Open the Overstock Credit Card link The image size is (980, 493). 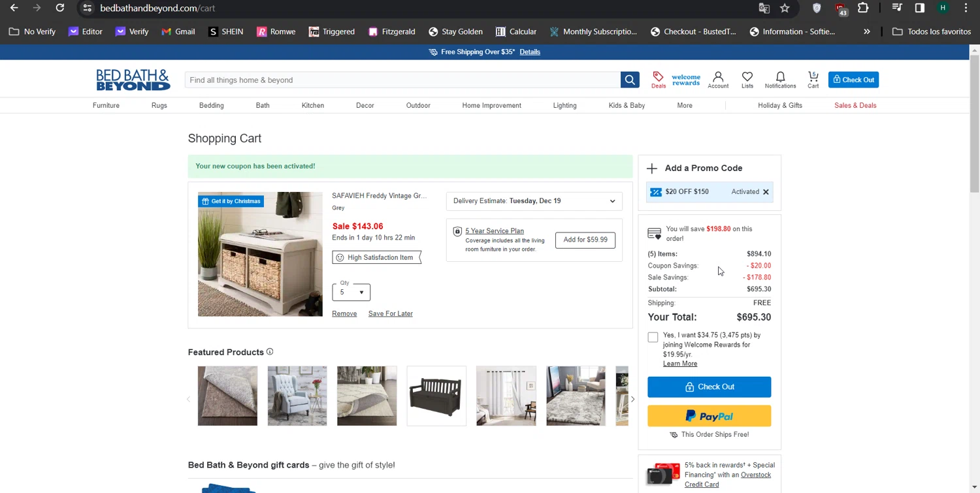point(728,479)
